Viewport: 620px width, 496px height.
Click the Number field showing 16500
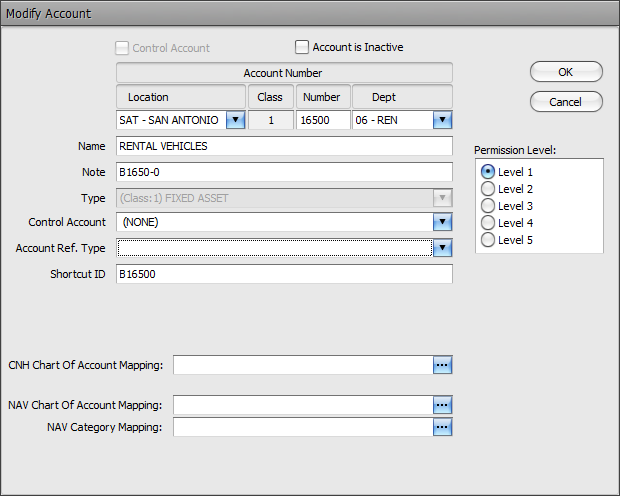point(323,120)
